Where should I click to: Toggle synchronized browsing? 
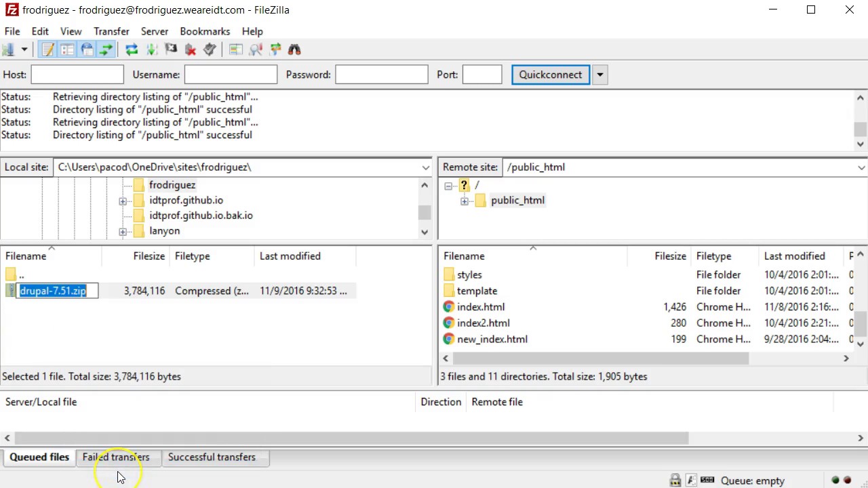tap(275, 49)
